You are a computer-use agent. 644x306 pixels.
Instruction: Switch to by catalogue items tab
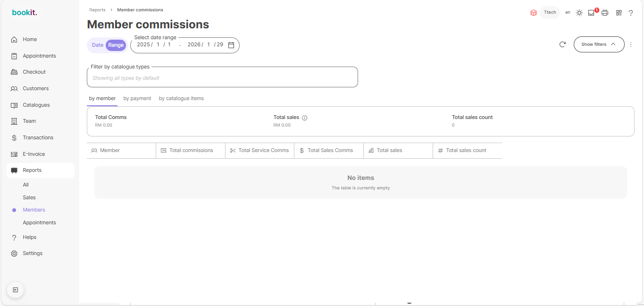[181, 98]
